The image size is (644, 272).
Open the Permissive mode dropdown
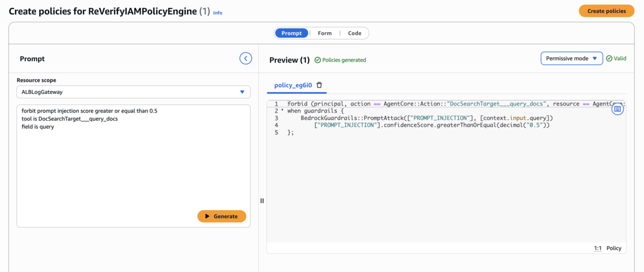572,58
